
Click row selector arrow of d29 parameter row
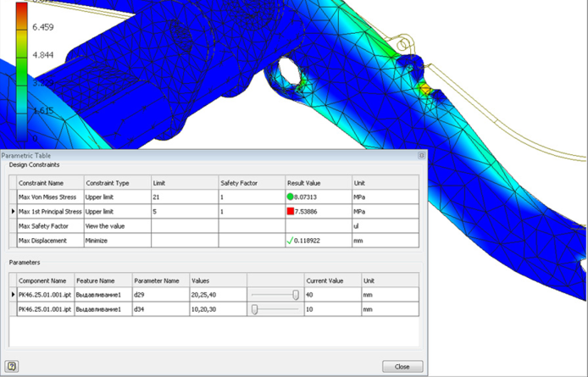tap(13, 295)
